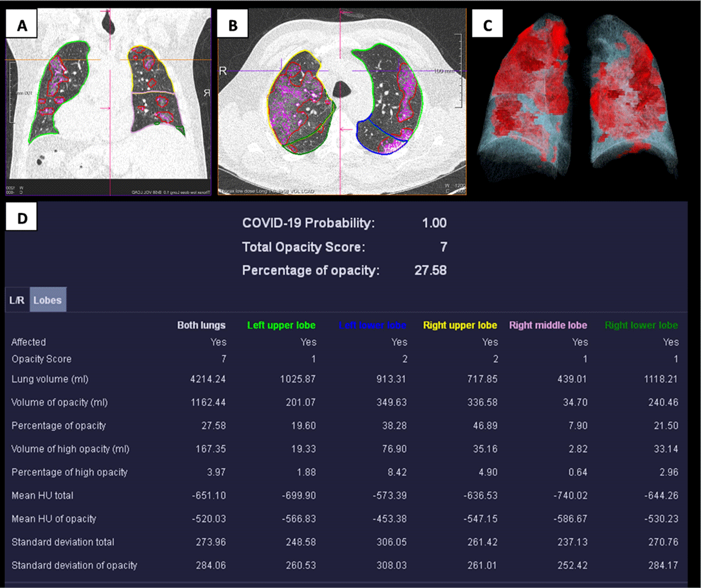
Task: Select the Left upper lobe column header
Action: point(281,325)
